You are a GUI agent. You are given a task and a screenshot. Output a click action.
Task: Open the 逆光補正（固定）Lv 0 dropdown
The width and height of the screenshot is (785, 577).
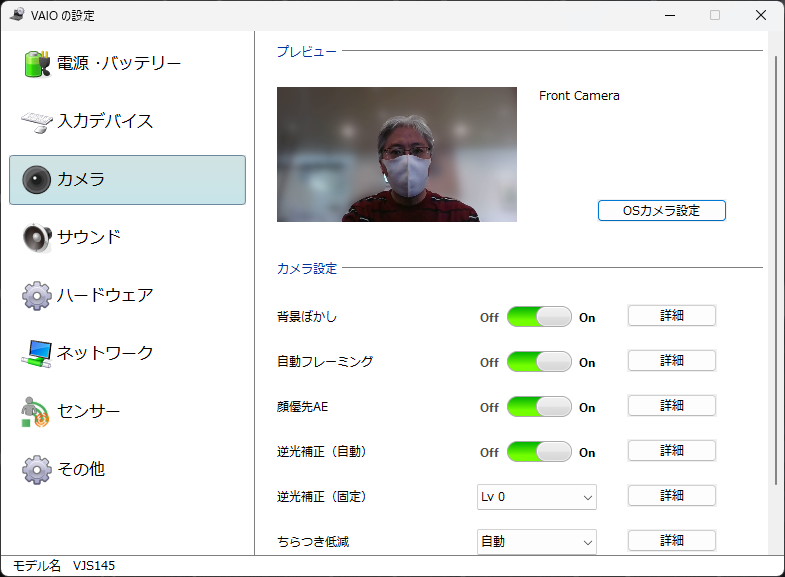click(x=537, y=497)
